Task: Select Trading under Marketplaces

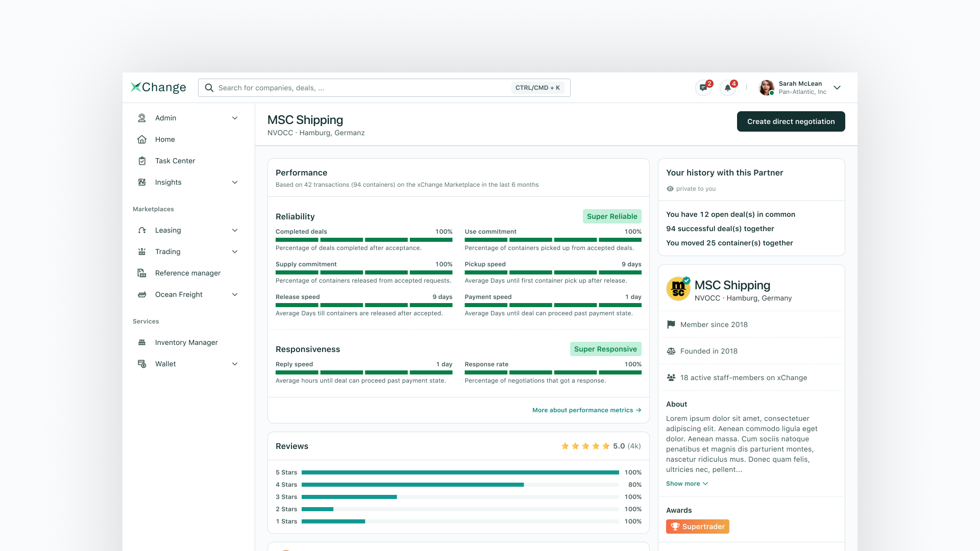Action: click(x=168, y=252)
